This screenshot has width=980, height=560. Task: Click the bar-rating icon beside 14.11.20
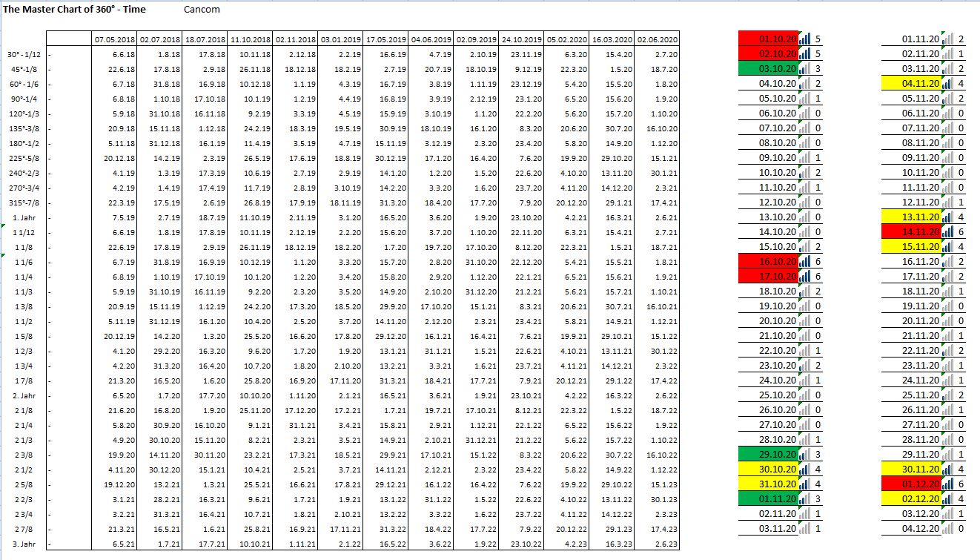tap(948, 232)
